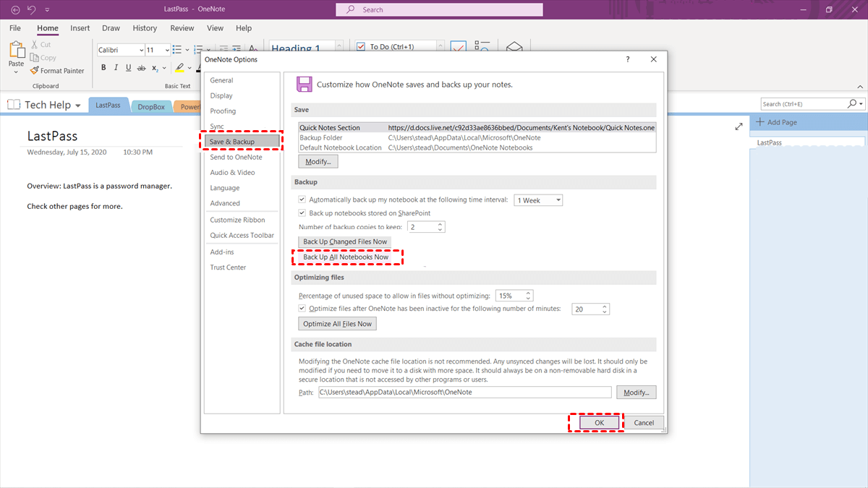
Task: Click the Back arrow in the title bar
Action: point(15,10)
